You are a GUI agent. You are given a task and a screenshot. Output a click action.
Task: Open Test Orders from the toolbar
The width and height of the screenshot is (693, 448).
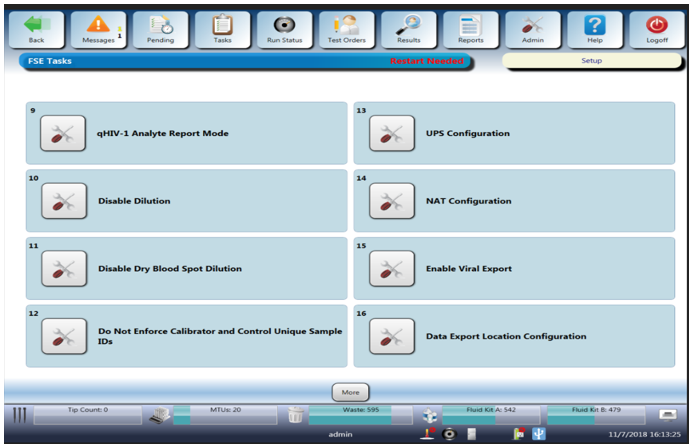point(347,29)
